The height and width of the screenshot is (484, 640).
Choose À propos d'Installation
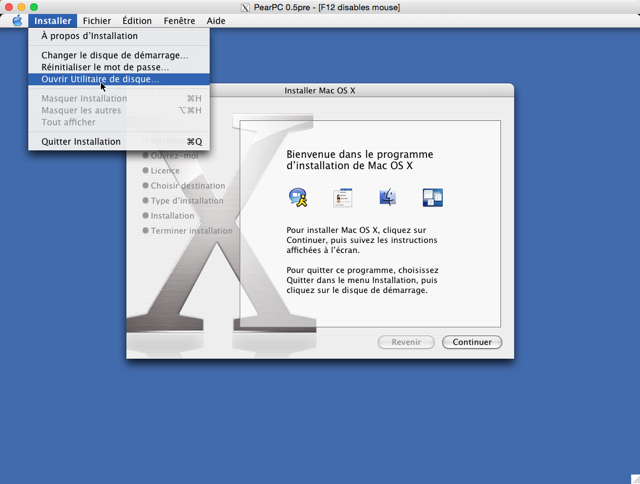click(119, 36)
